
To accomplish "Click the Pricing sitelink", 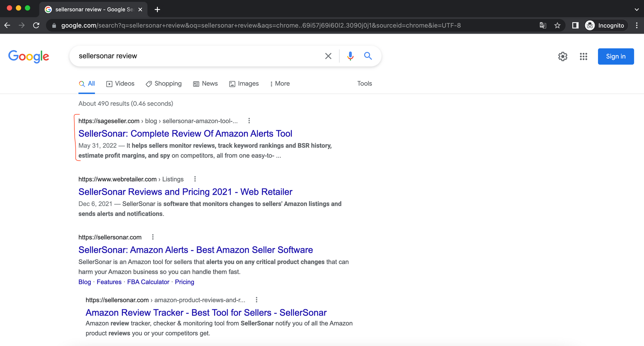I will point(185,282).
